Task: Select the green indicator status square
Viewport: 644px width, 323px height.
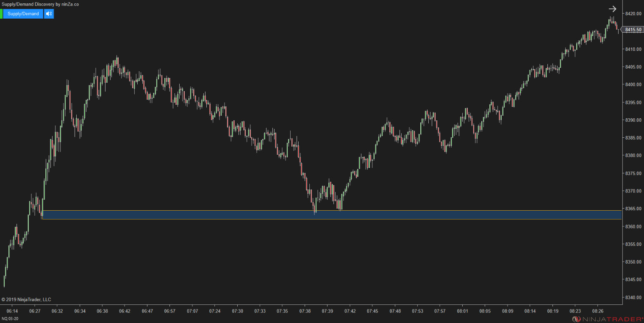Action: pyautogui.click(x=2, y=14)
